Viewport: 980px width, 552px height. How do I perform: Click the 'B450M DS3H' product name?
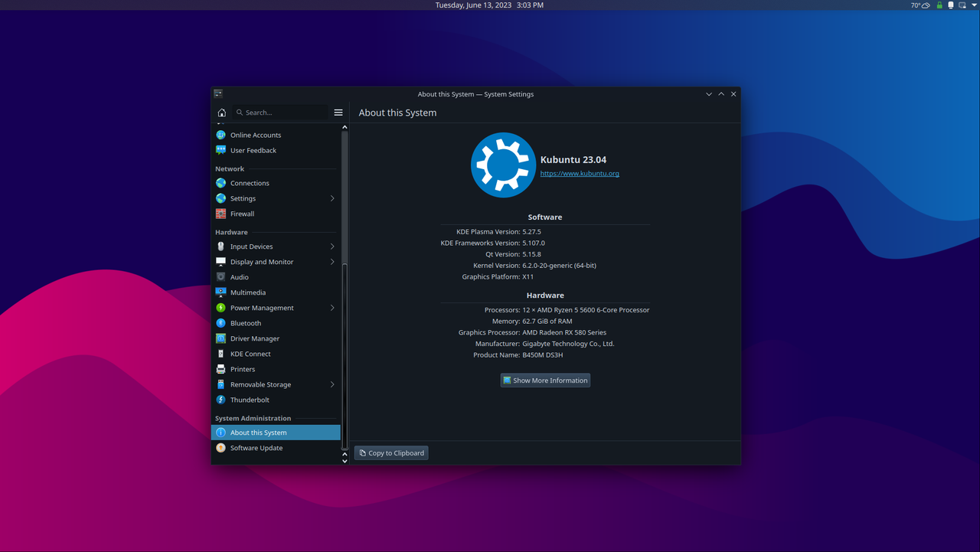click(x=543, y=355)
